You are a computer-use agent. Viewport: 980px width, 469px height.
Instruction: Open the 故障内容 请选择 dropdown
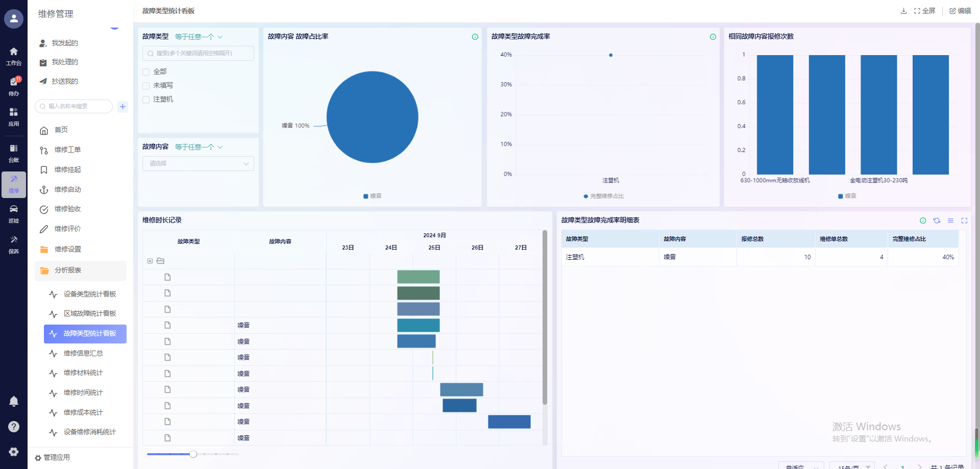[198, 163]
